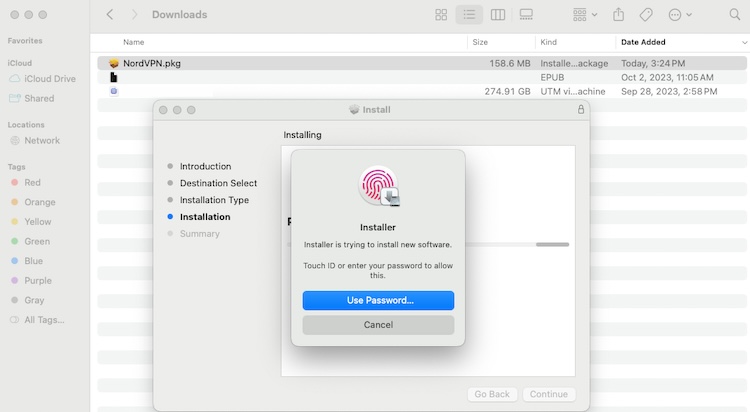
Task: Click the Finder search magnifier icon
Action: [735, 15]
